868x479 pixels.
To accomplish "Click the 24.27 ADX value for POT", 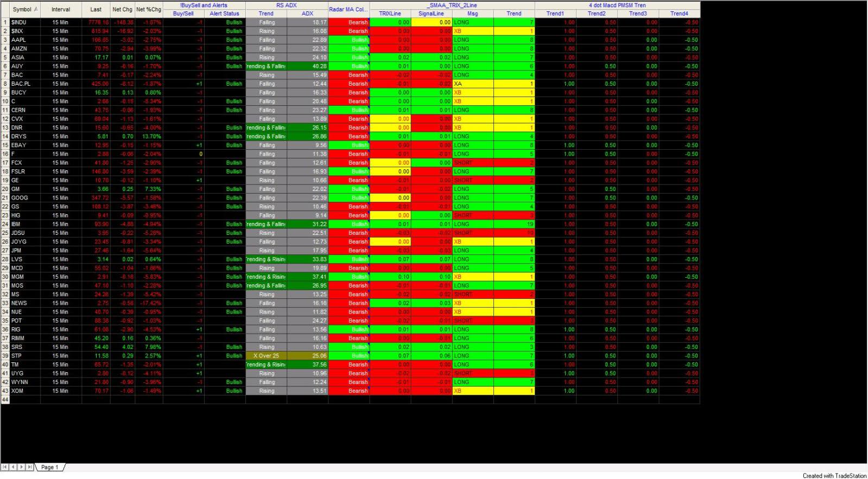I will (307, 321).
